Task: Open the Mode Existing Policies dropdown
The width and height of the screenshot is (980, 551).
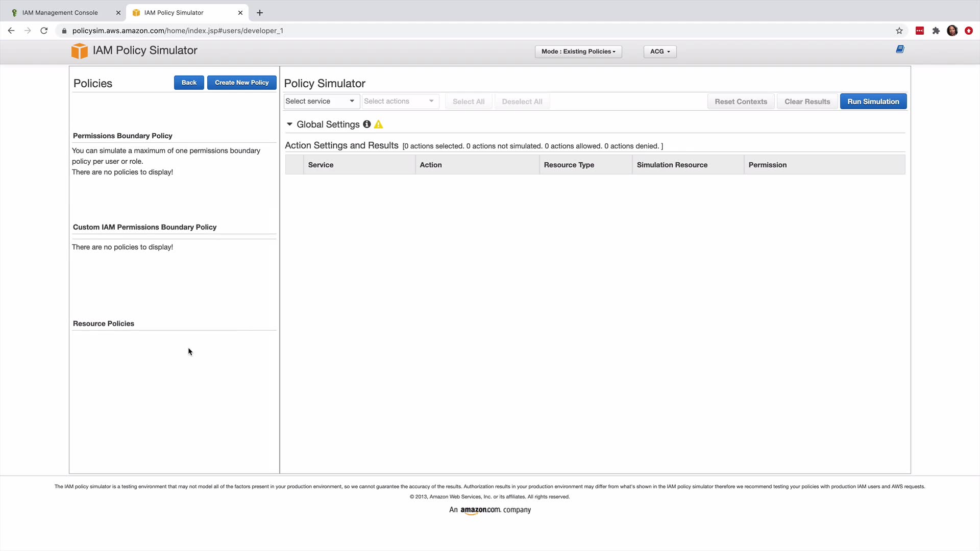Action: [578, 52]
